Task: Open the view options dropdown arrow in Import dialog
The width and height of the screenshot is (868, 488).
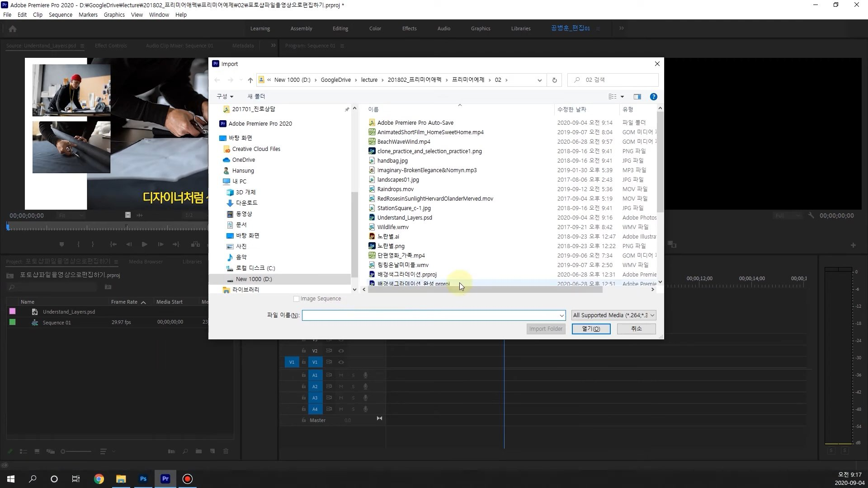Action: click(622, 97)
